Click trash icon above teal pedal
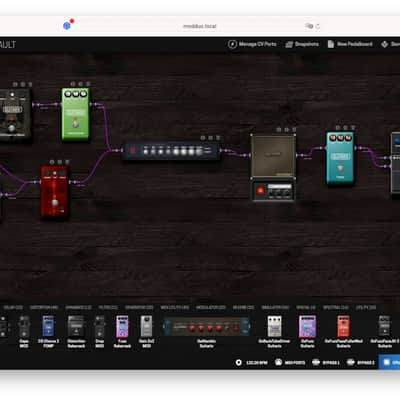This screenshot has width=400, height=400. [353, 128]
